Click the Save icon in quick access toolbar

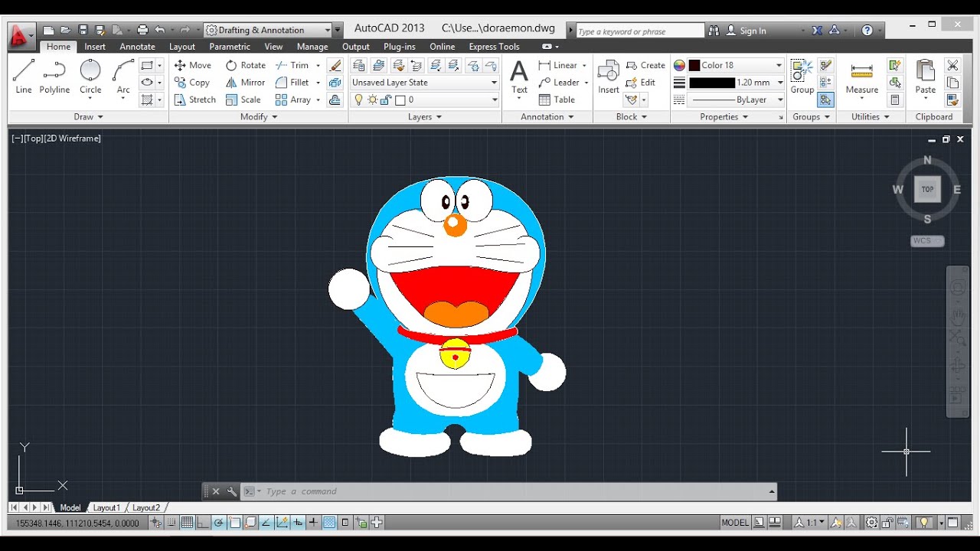[83, 30]
